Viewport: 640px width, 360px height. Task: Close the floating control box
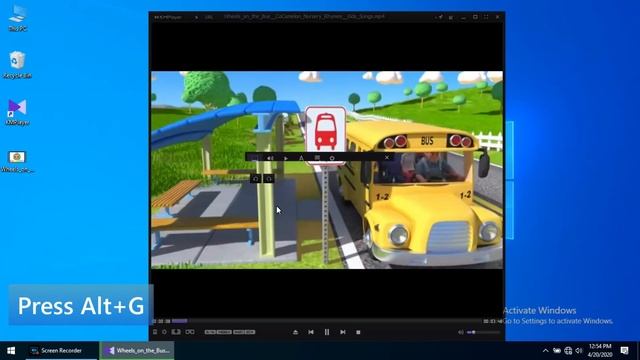point(387,157)
